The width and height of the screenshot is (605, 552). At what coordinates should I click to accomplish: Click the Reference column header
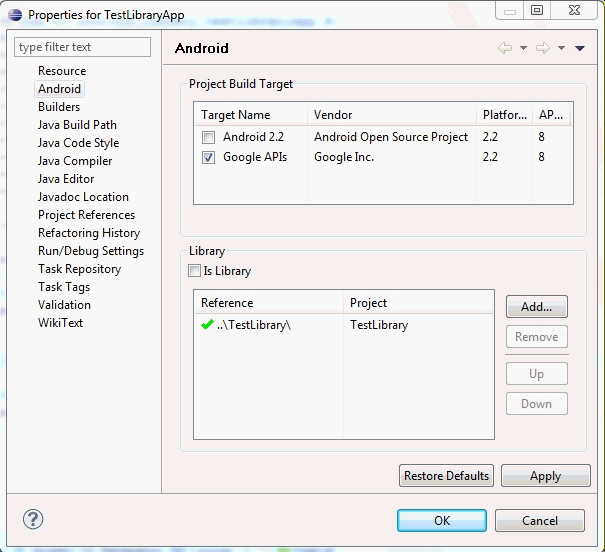tap(269, 302)
